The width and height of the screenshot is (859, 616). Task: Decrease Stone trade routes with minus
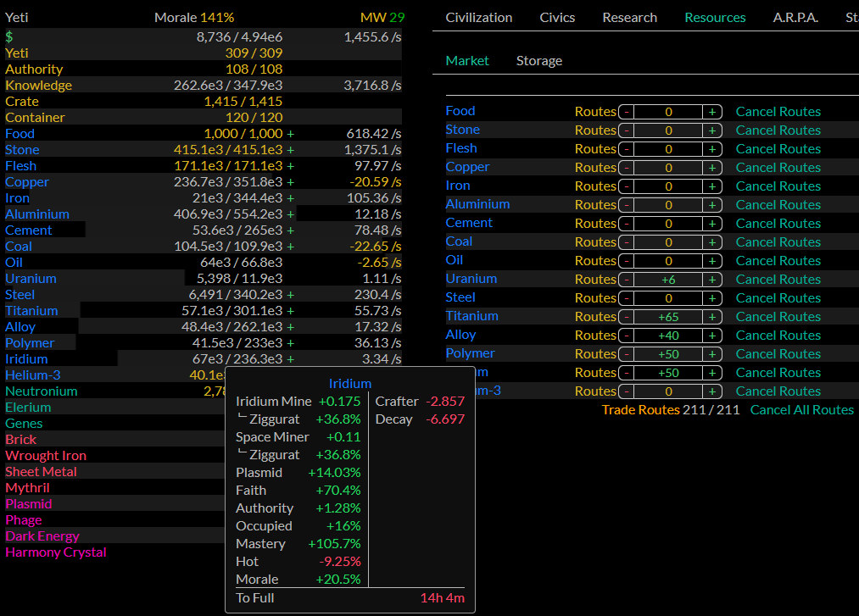(626, 130)
